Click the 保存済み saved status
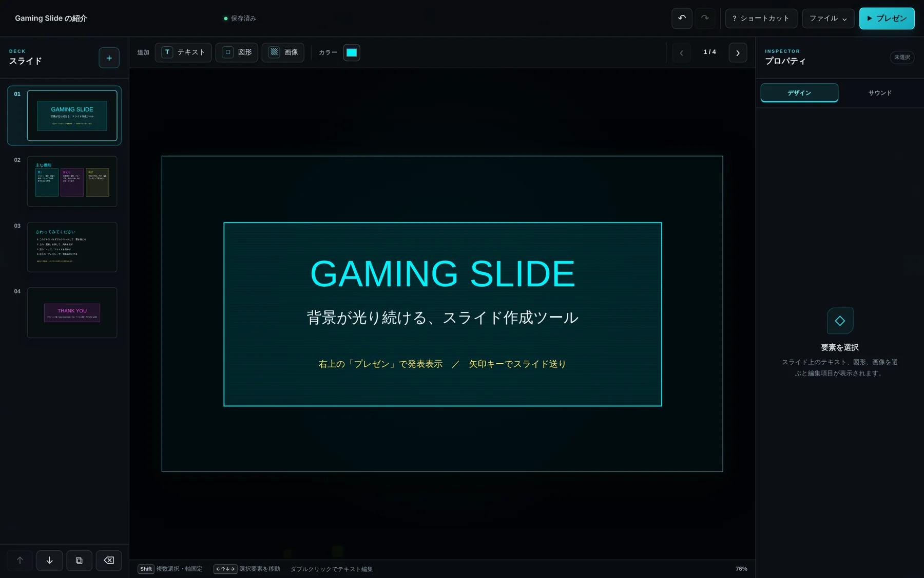This screenshot has width=924, height=578. (240, 18)
